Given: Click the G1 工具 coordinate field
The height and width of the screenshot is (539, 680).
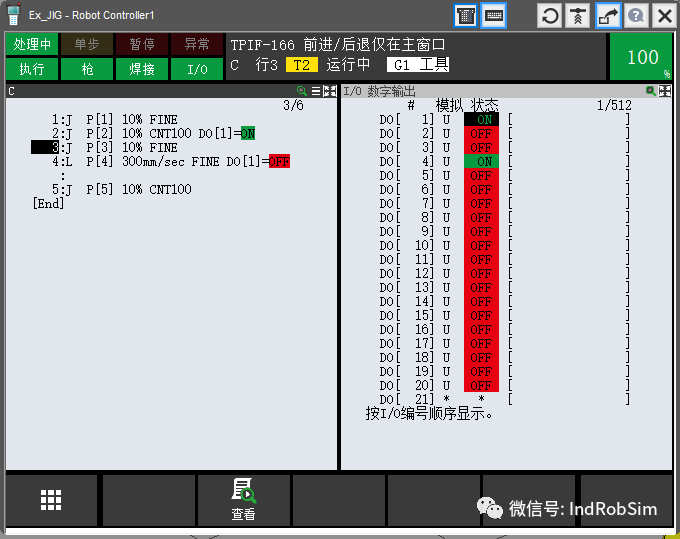Looking at the screenshot, I should coord(418,65).
